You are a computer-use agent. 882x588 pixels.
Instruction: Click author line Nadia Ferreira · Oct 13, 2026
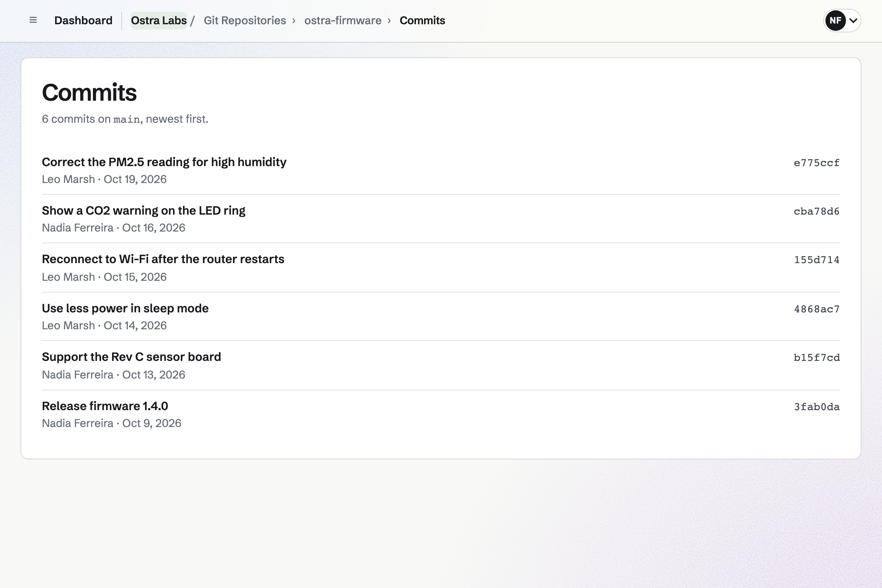pos(114,374)
